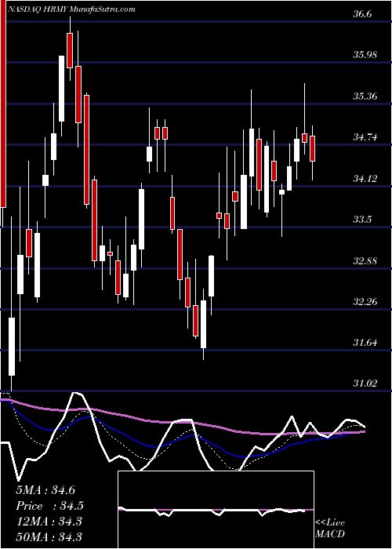
Task: Click the Price : 34.5 readout
Action: click(49, 505)
